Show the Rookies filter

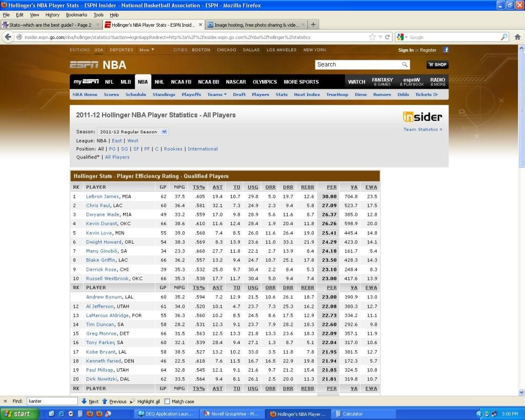(x=173, y=149)
